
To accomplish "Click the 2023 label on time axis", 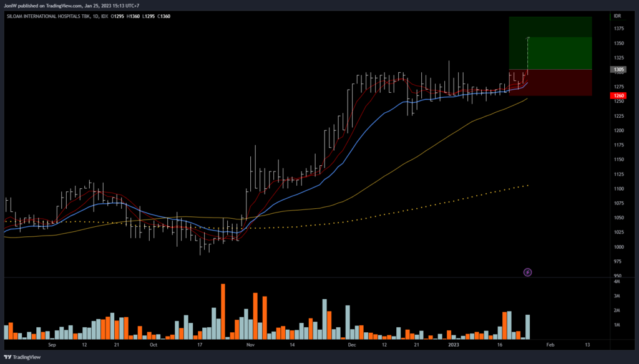I will (455, 344).
